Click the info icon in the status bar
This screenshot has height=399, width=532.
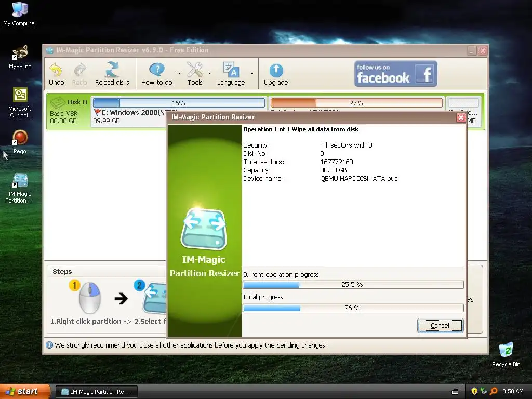49,345
